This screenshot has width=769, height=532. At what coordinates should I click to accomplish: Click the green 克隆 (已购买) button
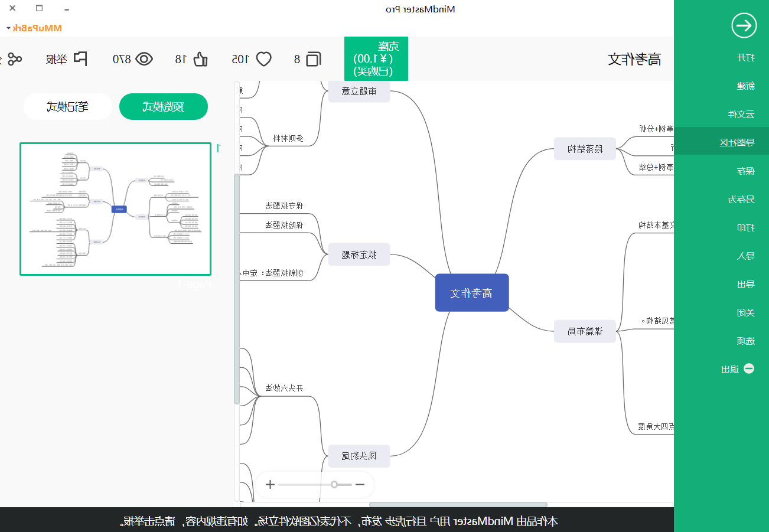[x=376, y=58]
